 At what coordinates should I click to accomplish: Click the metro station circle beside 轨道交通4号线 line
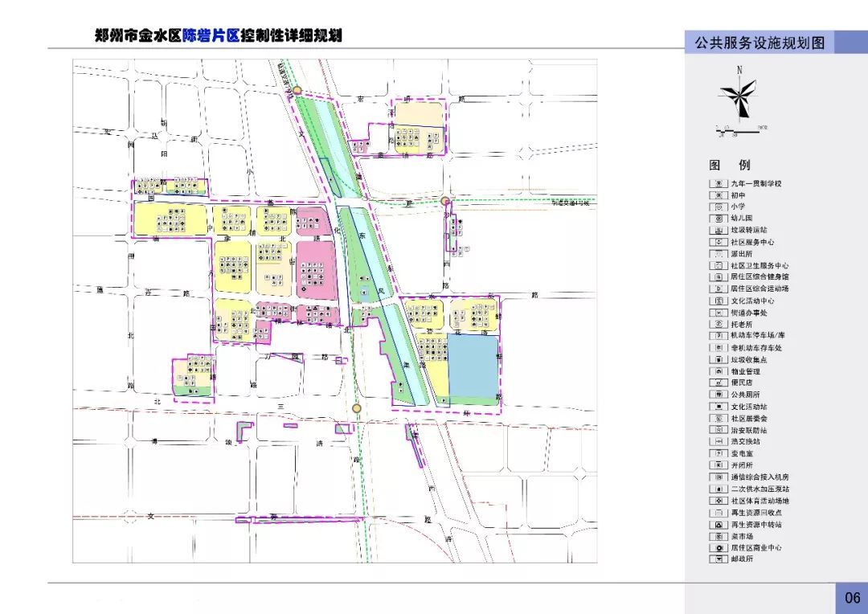tap(445, 202)
